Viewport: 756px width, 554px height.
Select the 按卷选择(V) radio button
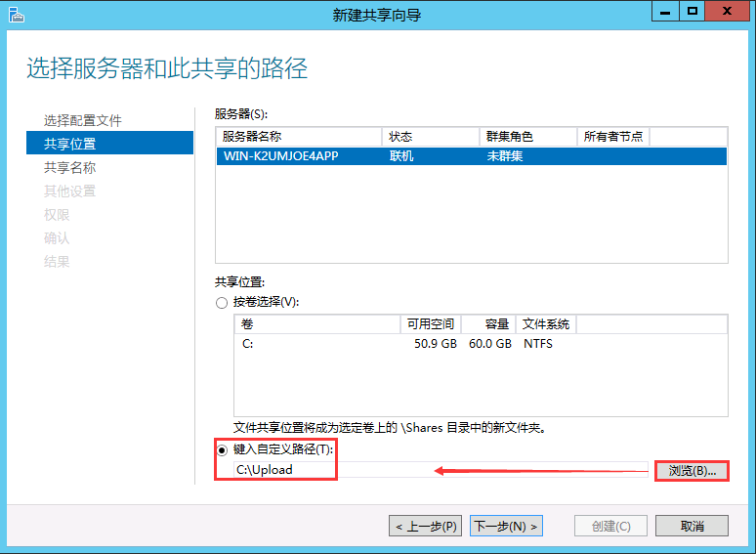pos(222,302)
